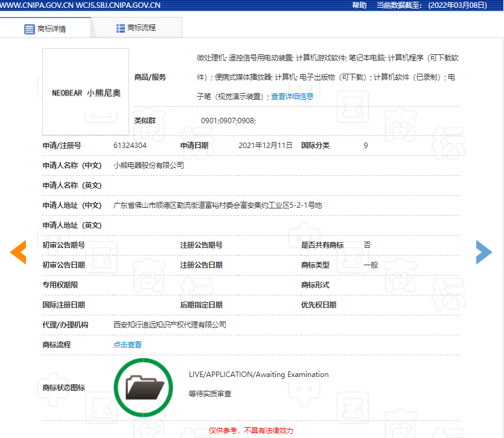Click the 注册公告期号 label
504x438 pixels.
click(x=201, y=245)
